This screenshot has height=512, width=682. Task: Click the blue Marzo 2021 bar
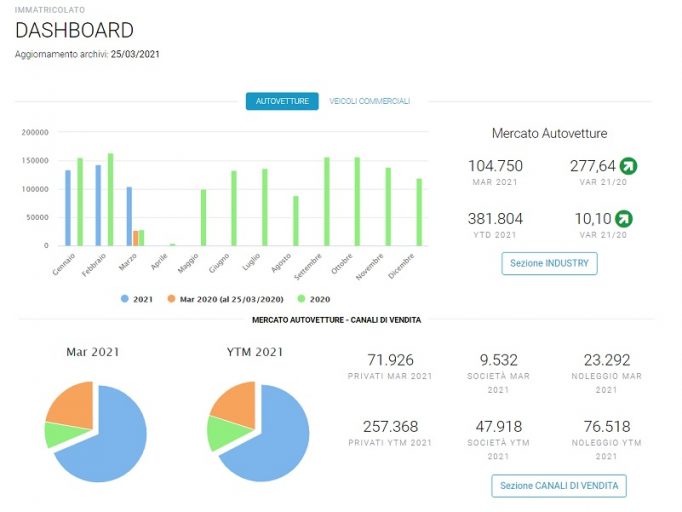[x=129, y=216]
